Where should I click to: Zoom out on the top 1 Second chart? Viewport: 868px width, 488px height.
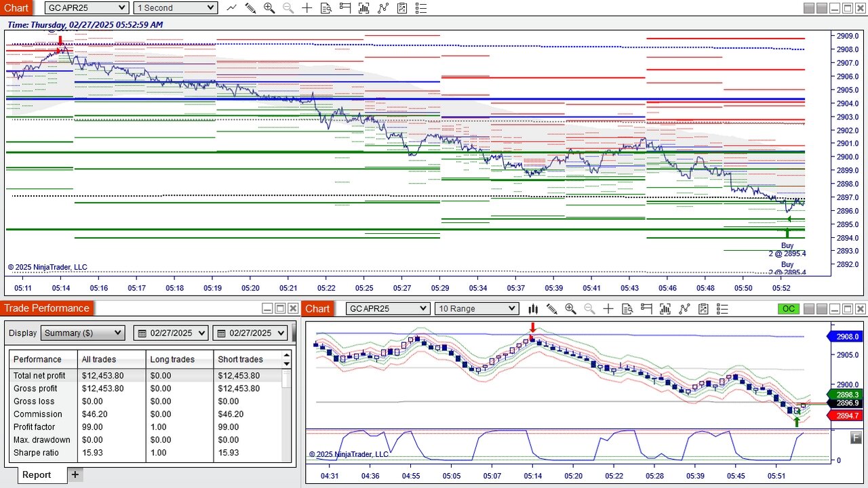288,8
